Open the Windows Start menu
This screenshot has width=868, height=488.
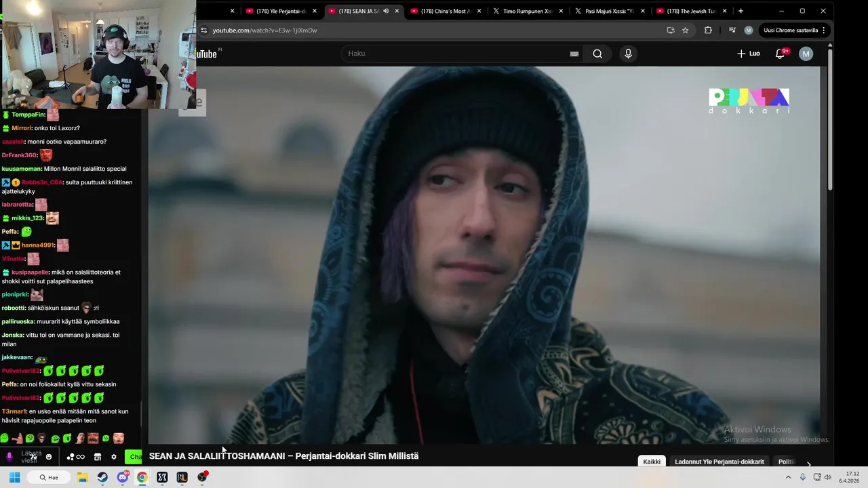click(14, 477)
